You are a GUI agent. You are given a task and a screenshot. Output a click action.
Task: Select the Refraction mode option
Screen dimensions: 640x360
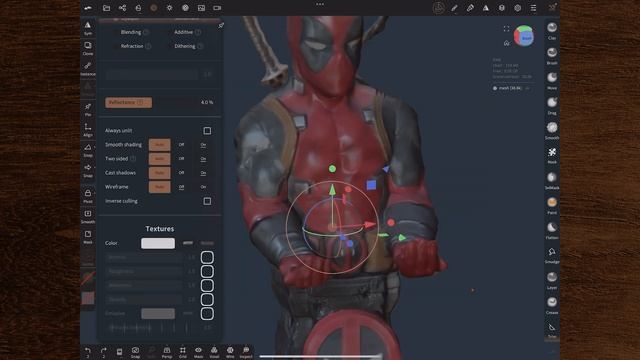tap(132, 46)
